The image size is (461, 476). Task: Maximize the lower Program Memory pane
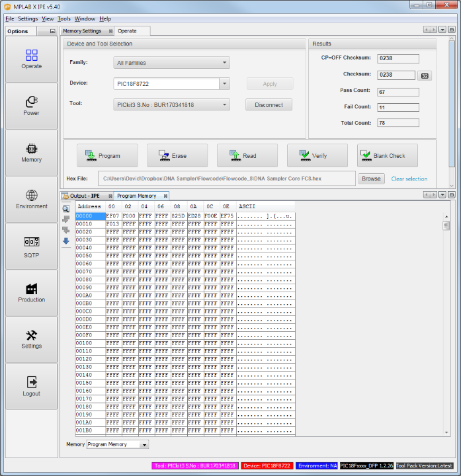[452, 194]
